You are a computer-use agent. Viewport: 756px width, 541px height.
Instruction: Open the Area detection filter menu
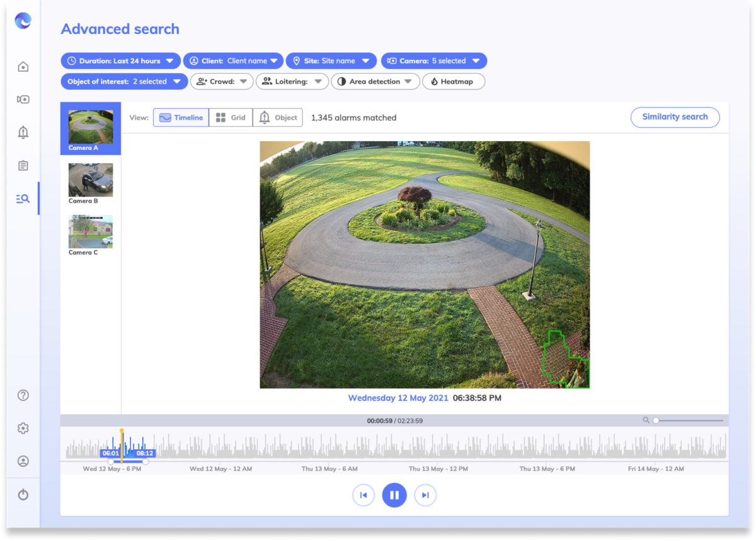click(375, 82)
